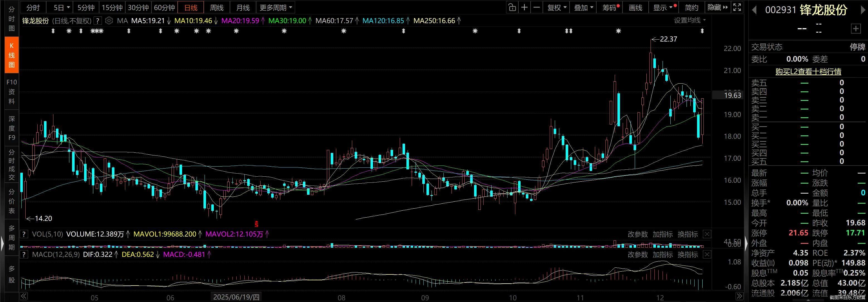Image resolution: width=868 pixels, height=302 pixels.
Task: Switch to 周线 weekly period tab
Action: (x=217, y=8)
